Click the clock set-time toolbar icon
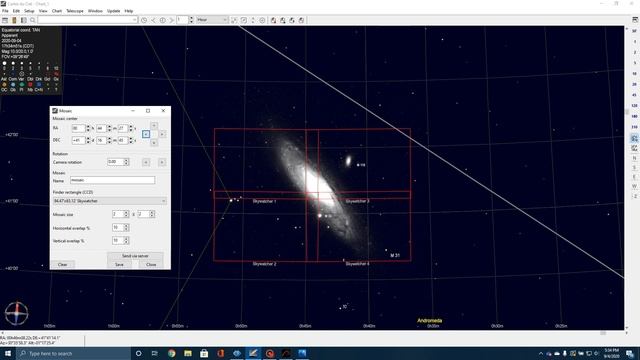The image size is (640, 360). 144,20
